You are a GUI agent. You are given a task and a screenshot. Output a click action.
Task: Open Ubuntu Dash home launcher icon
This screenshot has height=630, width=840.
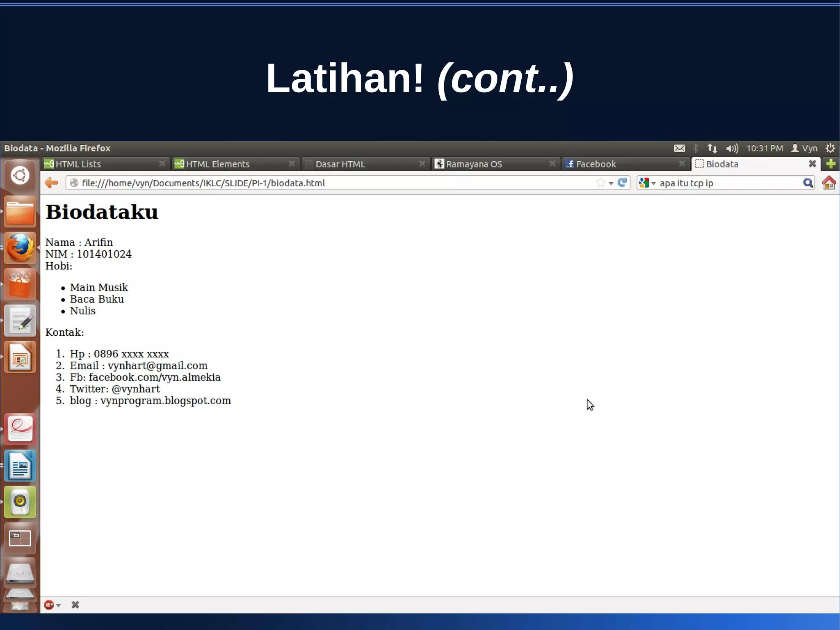click(20, 176)
